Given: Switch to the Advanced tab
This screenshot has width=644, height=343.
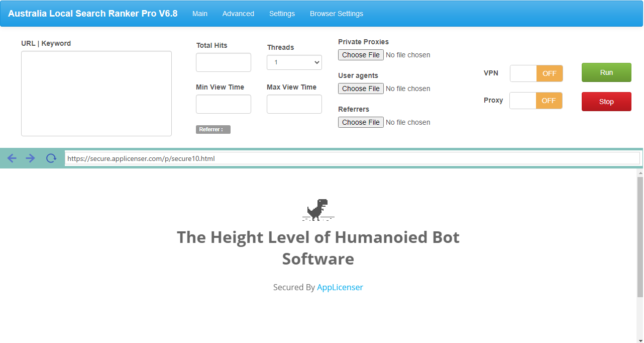Looking at the screenshot, I should tap(238, 14).
